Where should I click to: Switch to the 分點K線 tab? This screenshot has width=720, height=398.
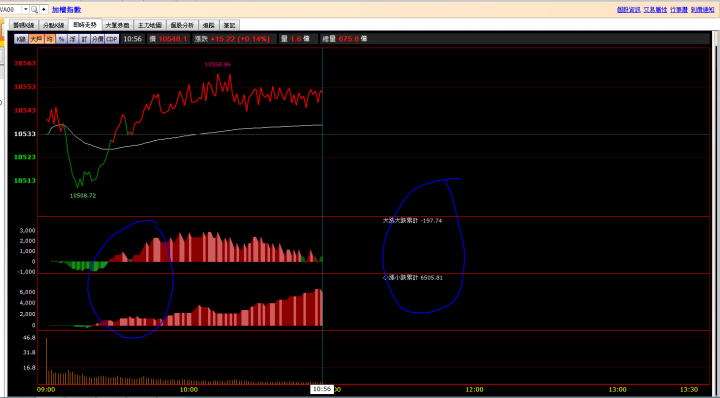click(53, 25)
